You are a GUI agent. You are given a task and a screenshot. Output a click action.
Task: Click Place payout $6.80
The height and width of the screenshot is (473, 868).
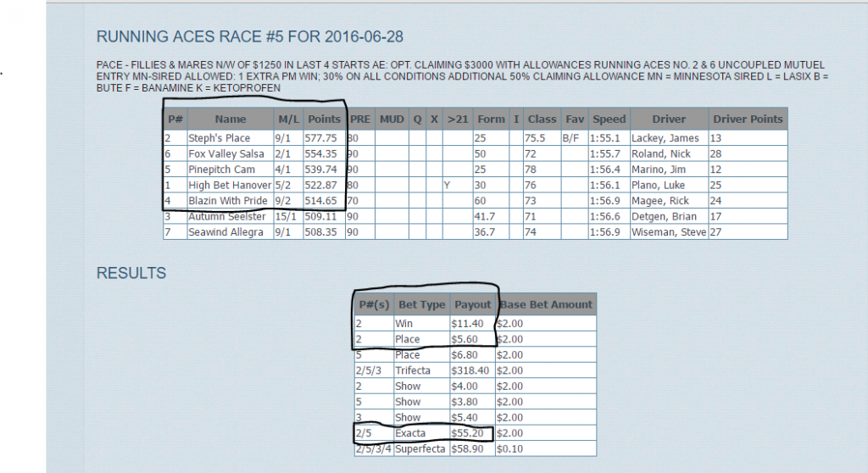point(465,355)
